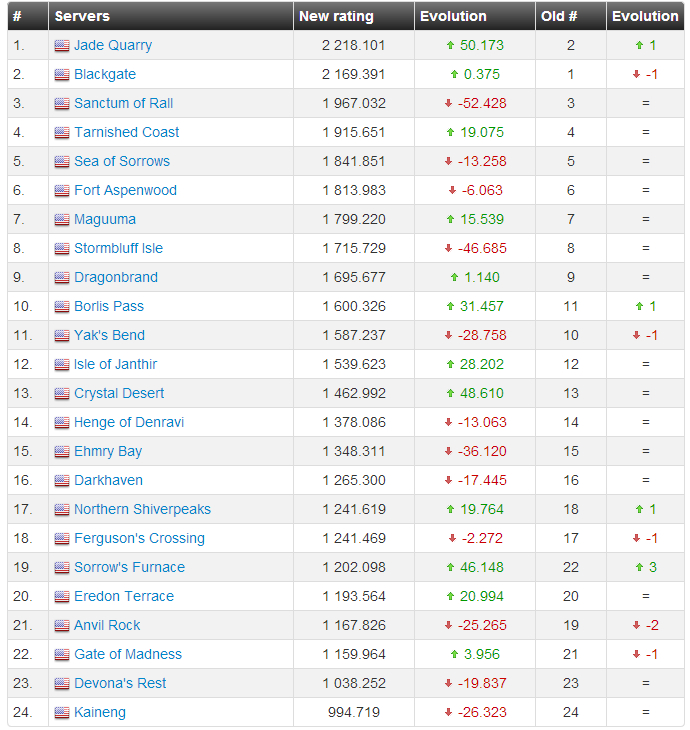Click the flag icon beside Eredon Terrace
Viewport: 690px width, 730px height.
point(61,596)
